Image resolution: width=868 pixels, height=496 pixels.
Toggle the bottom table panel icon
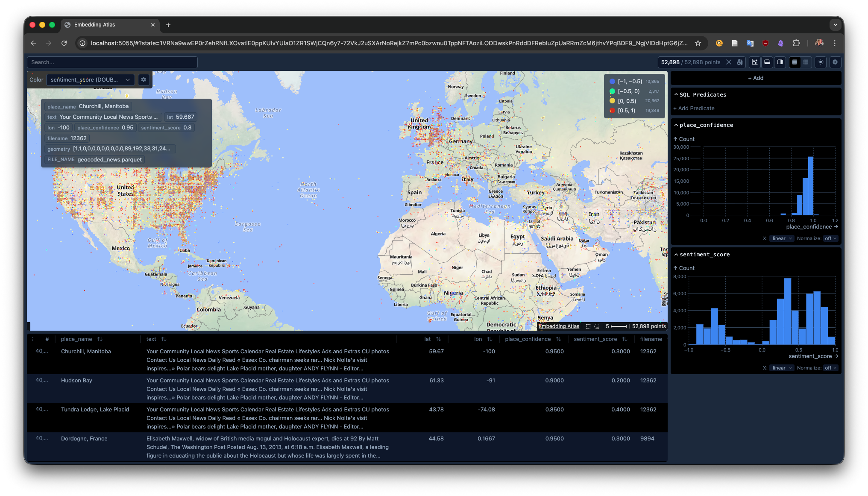[x=767, y=62]
